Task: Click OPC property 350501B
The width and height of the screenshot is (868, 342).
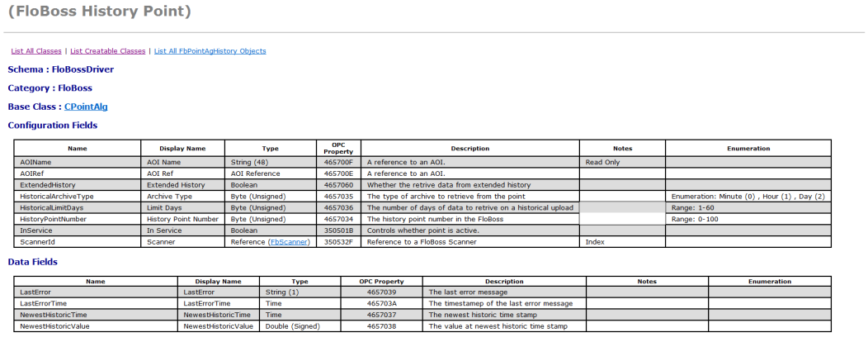Action: pyautogui.click(x=339, y=230)
